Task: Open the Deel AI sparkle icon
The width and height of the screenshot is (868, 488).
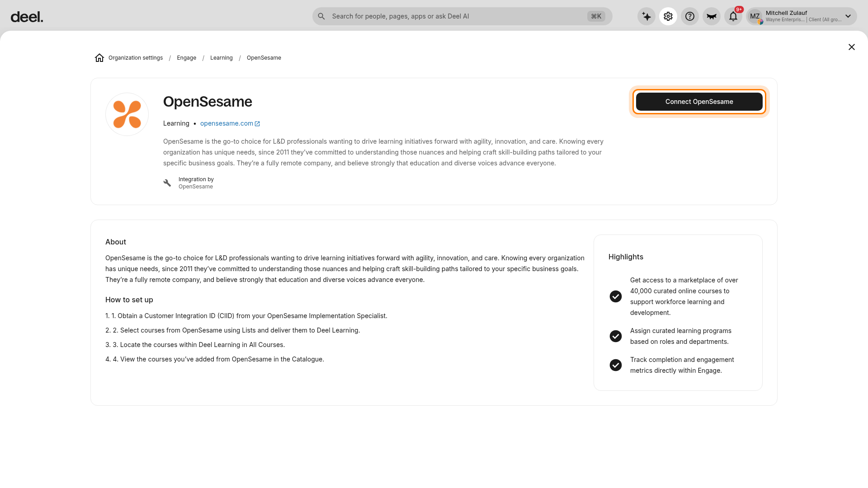Action: 646,16
